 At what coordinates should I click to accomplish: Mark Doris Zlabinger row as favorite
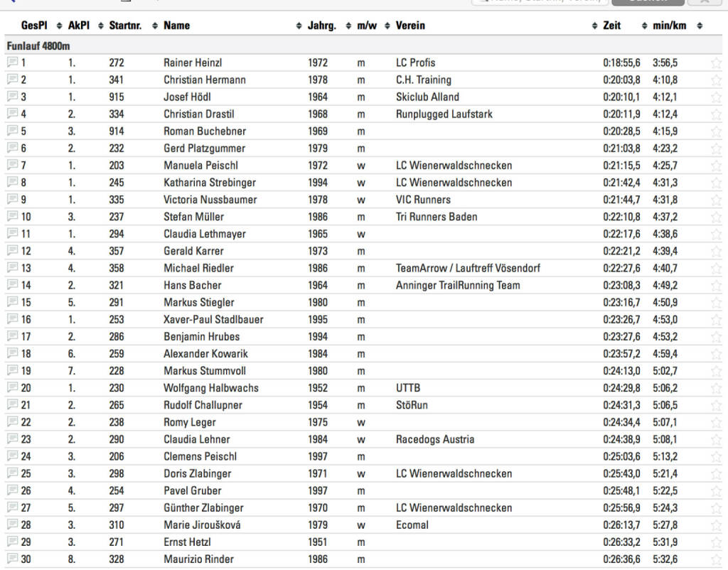[x=716, y=473]
